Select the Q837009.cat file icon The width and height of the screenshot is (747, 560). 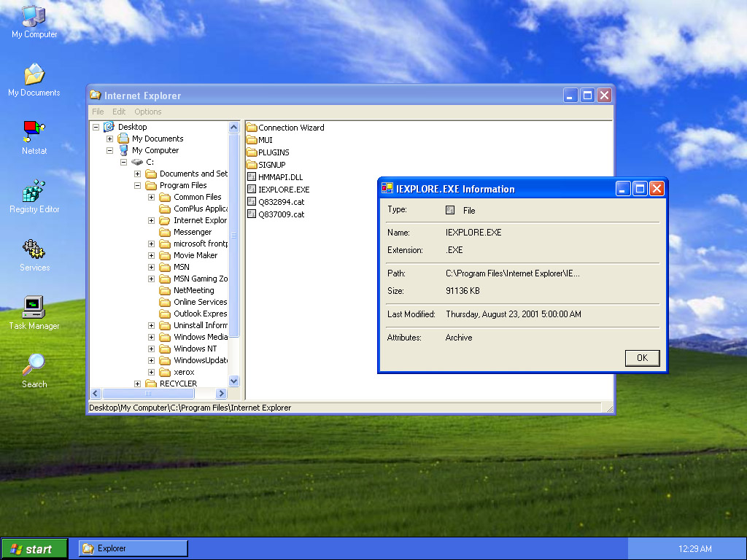[252, 214]
